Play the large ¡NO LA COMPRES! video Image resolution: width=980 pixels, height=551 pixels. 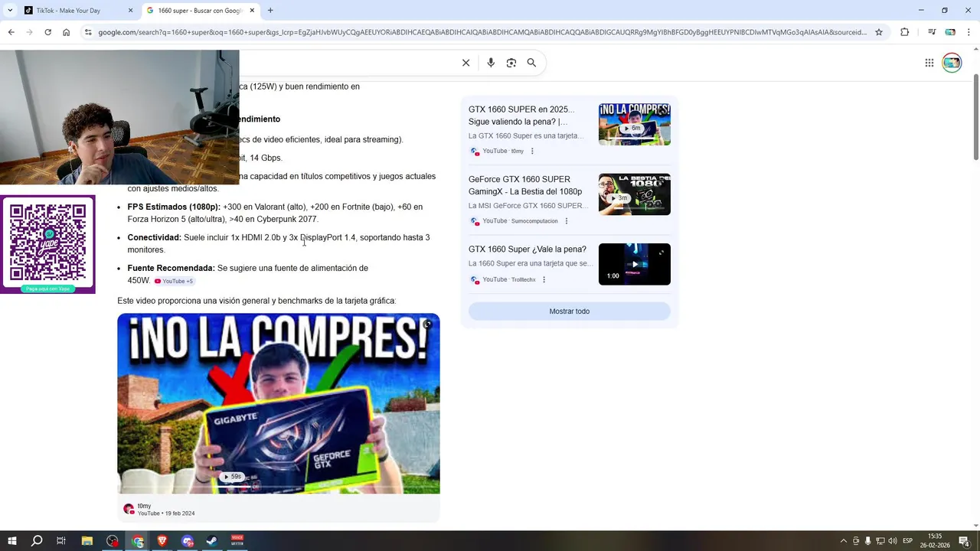pyautogui.click(x=279, y=403)
